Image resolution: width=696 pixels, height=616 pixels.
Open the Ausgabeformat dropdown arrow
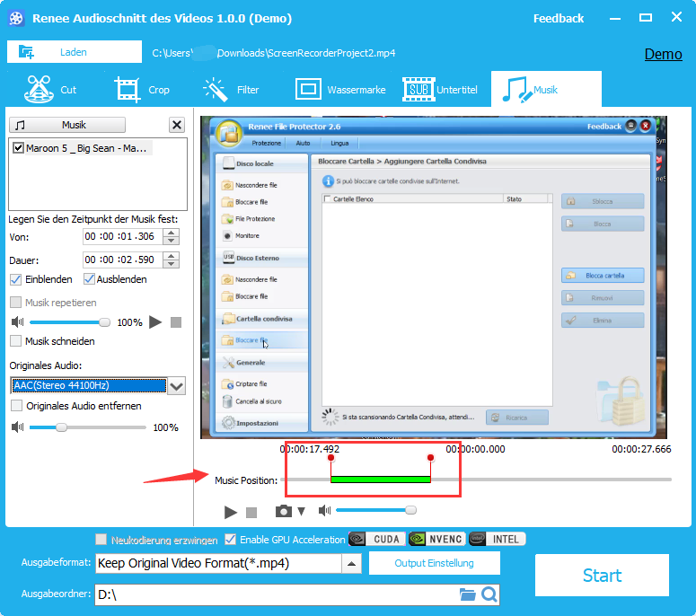coord(351,564)
